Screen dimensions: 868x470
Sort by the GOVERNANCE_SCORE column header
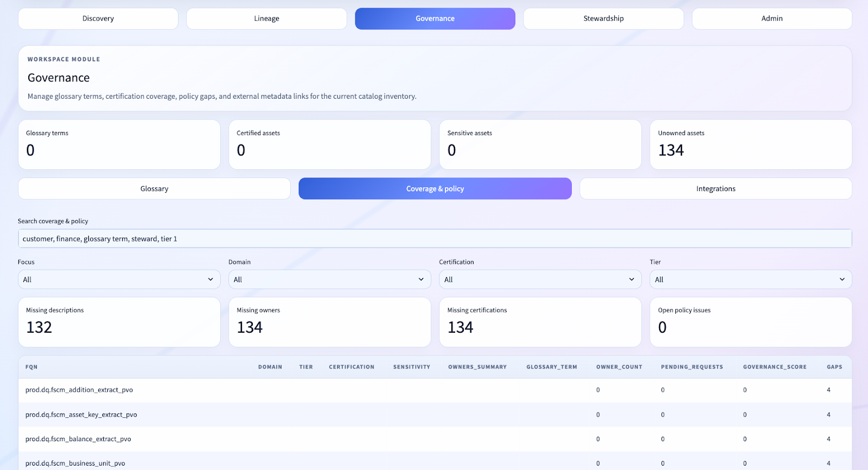click(x=774, y=367)
